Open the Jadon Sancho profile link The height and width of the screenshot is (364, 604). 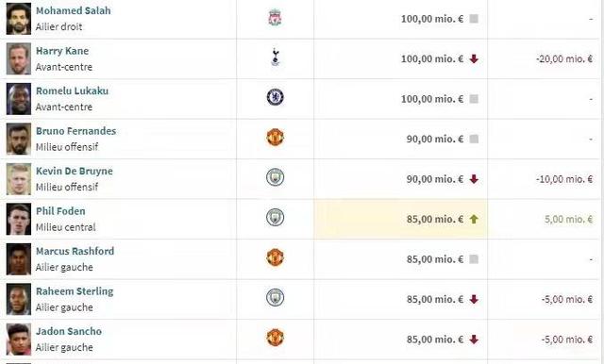[x=69, y=331]
